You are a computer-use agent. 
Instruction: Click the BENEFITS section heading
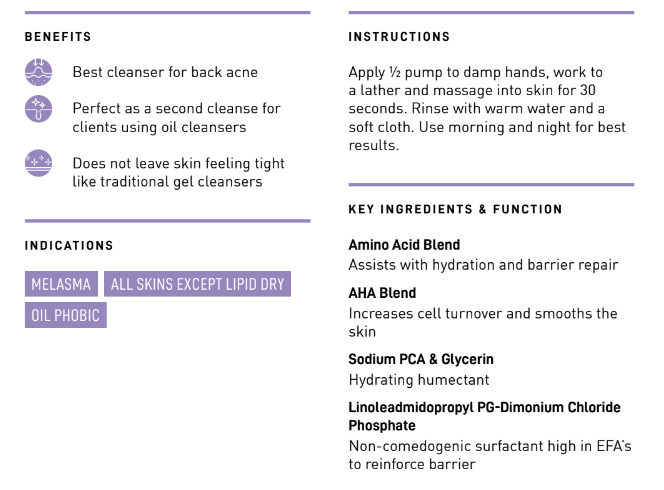tap(58, 37)
